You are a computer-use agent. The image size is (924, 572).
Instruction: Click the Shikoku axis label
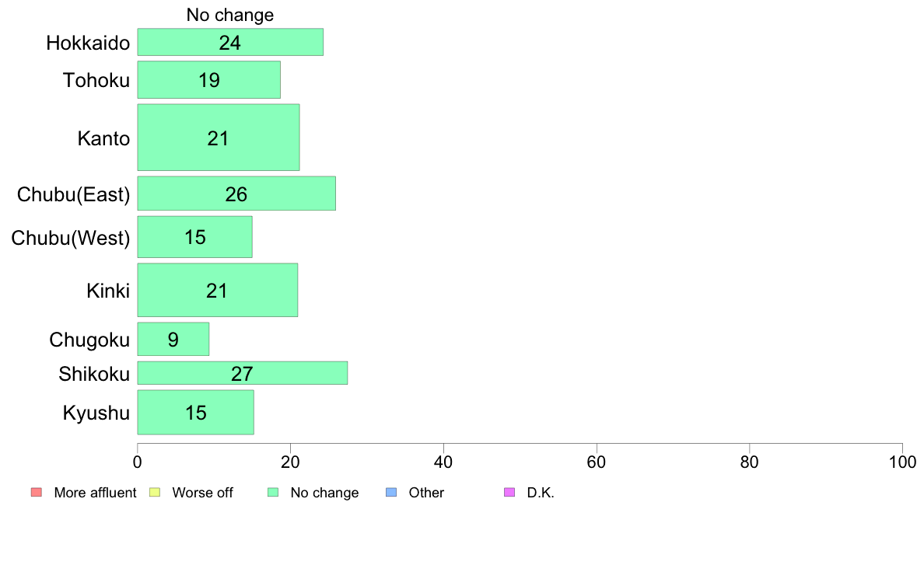(94, 374)
